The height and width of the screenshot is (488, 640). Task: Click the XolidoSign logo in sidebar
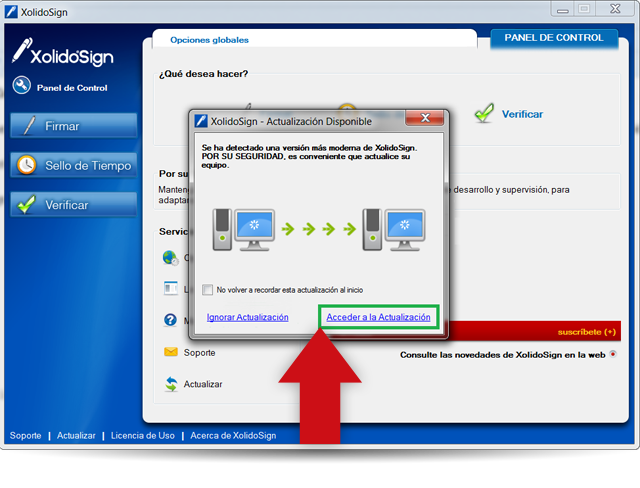point(63,53)
